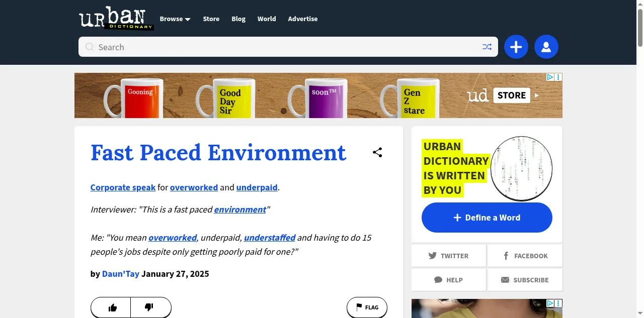Click the Urban Dictionary logo
This screenshot has width=644, height=318.
tap(116, 19)
